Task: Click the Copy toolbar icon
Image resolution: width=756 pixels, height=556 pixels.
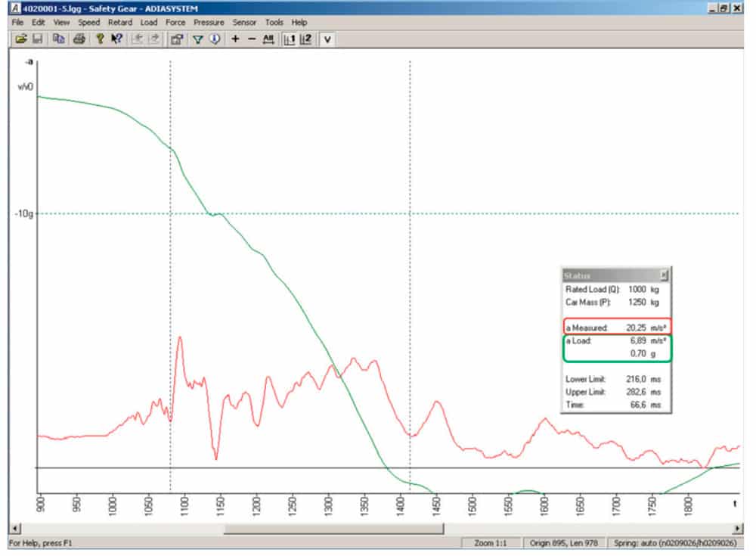Action: point(59,39)
